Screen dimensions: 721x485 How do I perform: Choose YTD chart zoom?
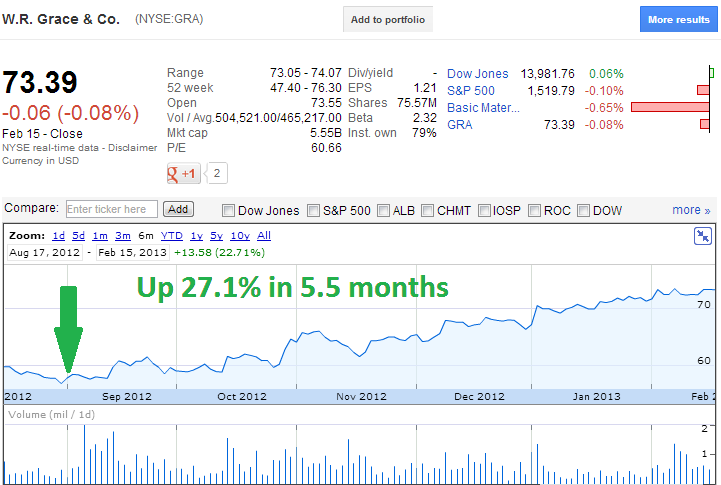172,236
